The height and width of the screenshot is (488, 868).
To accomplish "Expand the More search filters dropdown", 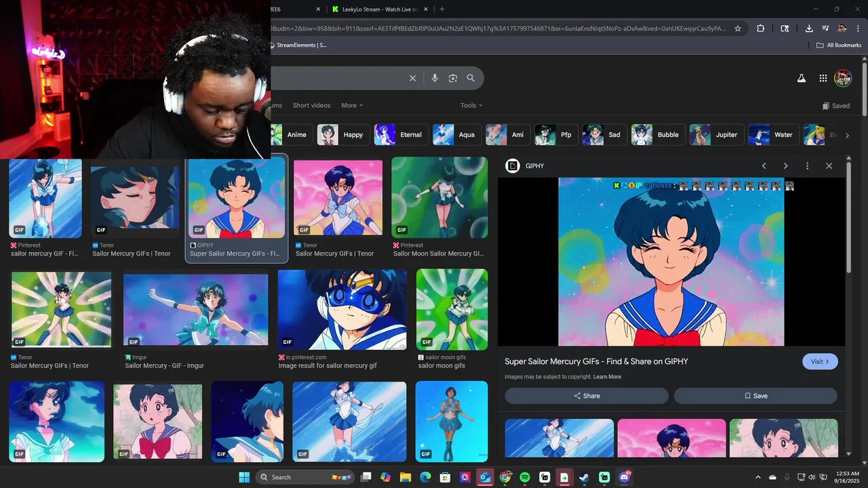I will click(x=352, y=105).
